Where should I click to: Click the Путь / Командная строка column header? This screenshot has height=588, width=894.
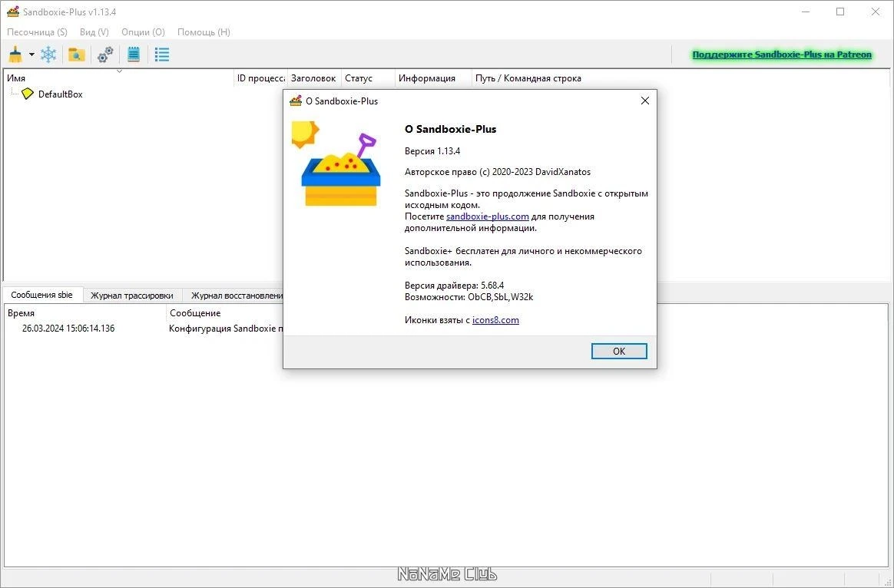528,78
